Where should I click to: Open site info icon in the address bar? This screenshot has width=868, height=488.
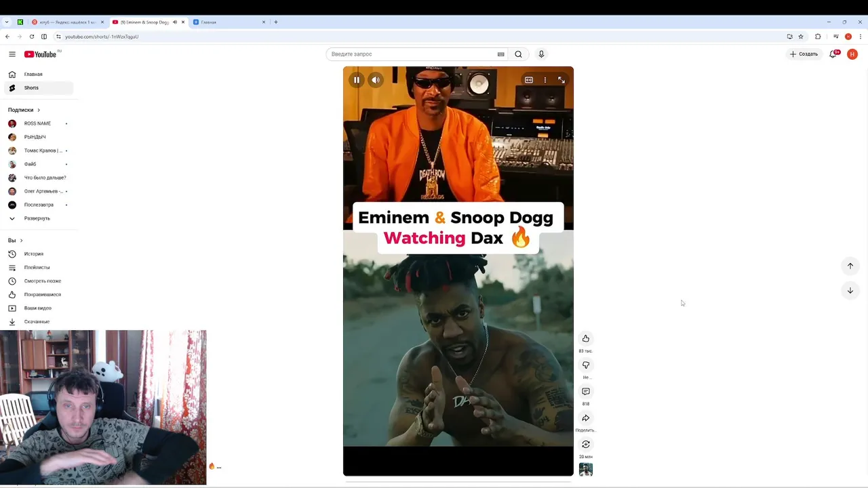coord(58,37)
